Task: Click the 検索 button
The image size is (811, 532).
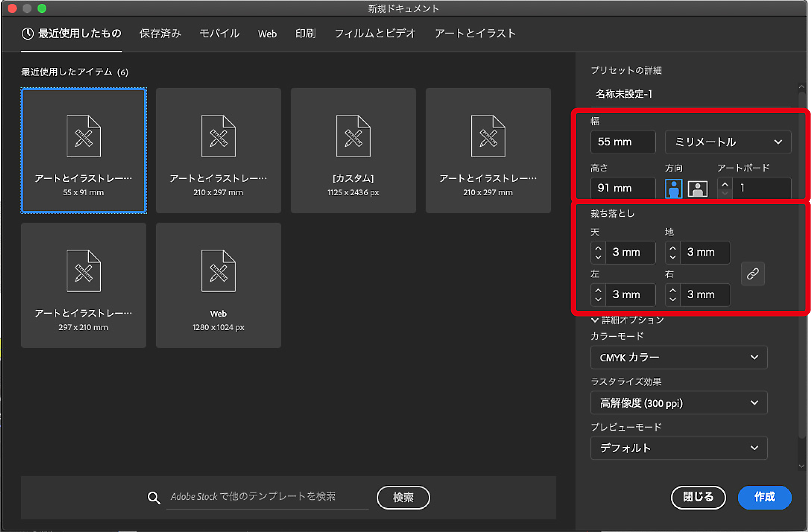Action: [x=403, y=498]
